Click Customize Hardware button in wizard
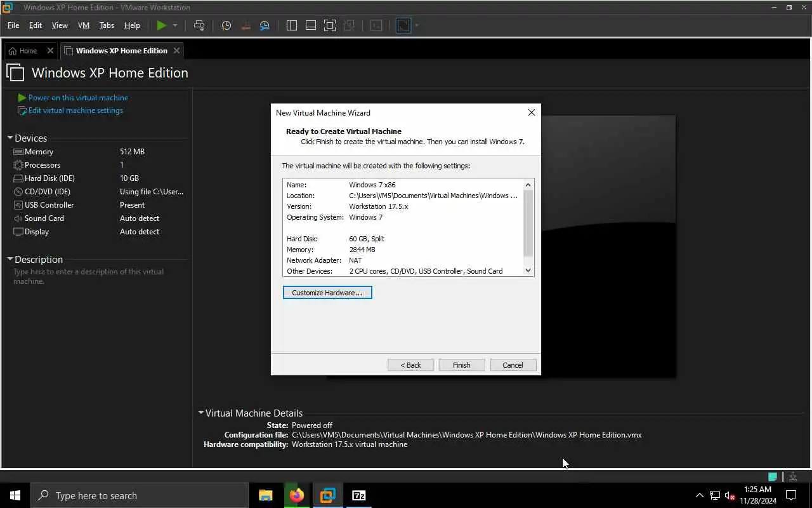The width and height of the screenshot is (812, 508). click(x=327, y=293)
